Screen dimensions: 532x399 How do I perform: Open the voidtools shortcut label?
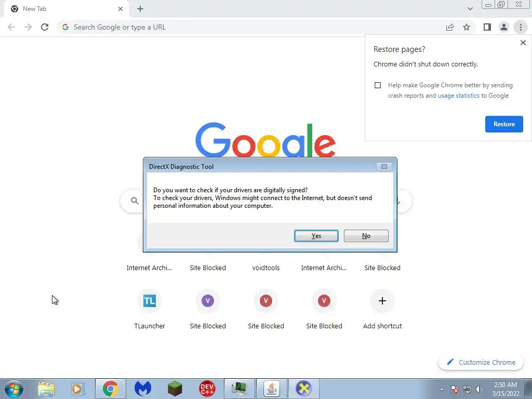pyautogui.click(x=265, y=268)
